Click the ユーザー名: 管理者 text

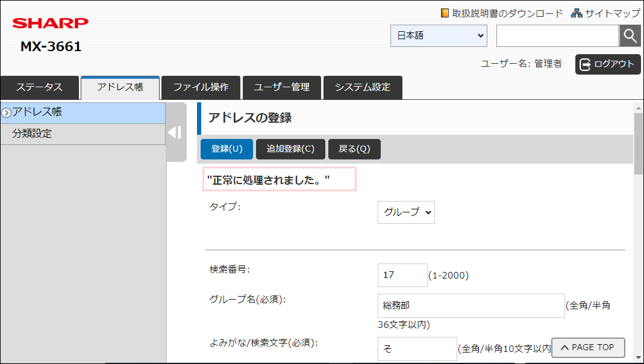(521, 64)
